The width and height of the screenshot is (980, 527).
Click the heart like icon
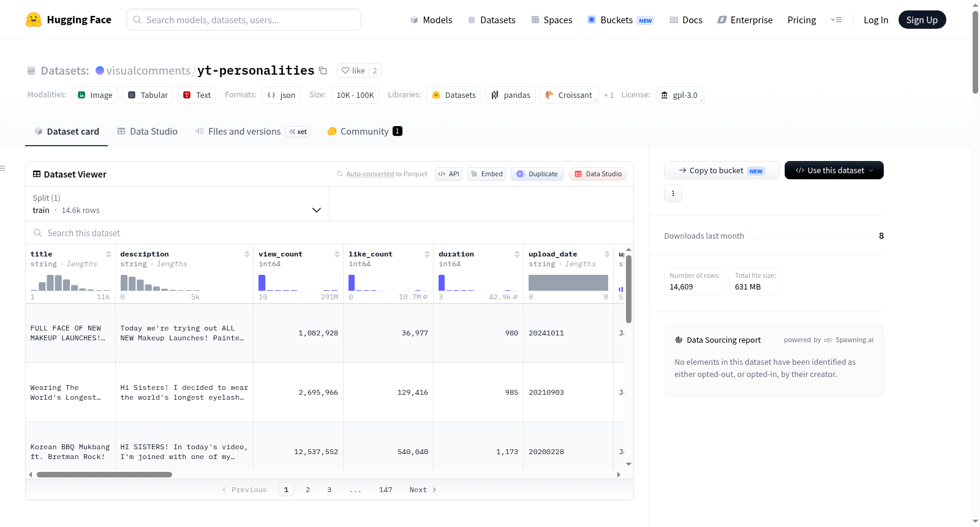coord(345,70)
